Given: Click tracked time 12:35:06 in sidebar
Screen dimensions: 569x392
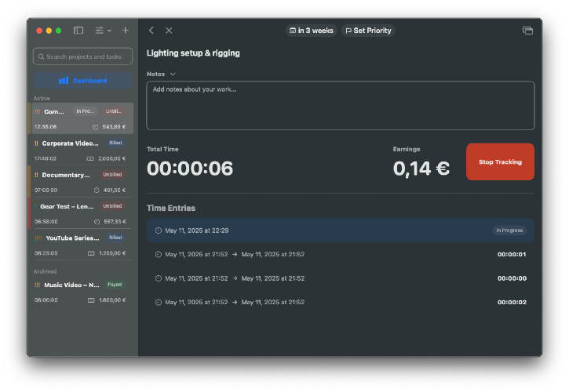Looking at the screenshot, I should [x=46, y=127].
